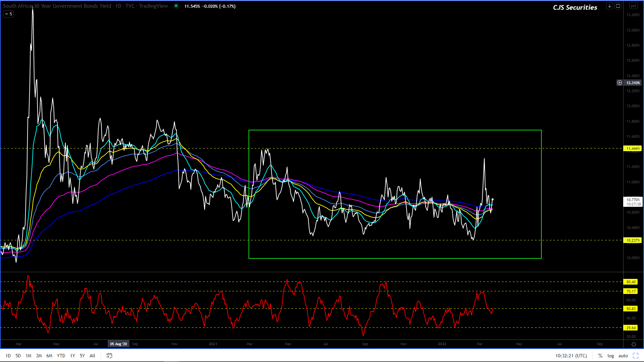Image resolution: width=644 pixels, height=362 pixels.
Task: Click the fullscreen maximize chart icon
Action: tap(635, 356)
